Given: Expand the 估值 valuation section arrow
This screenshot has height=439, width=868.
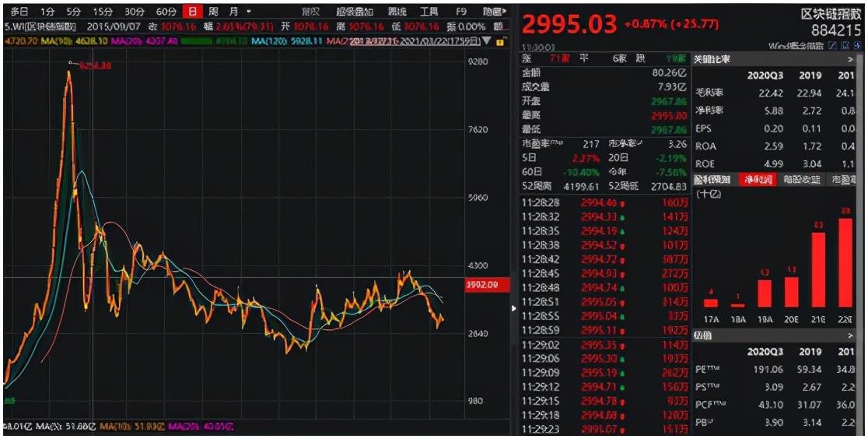Looking at the screenshot, I should (x=850, y=335).
